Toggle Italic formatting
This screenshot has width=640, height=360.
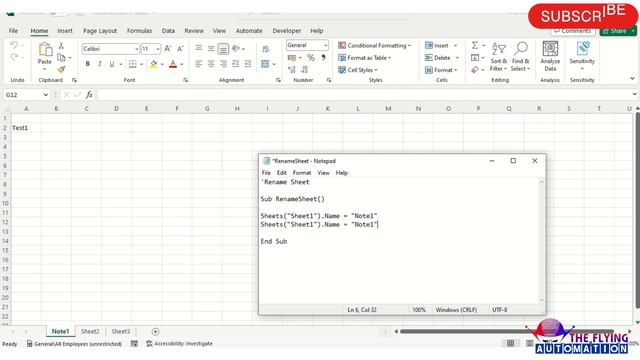(100, 64)
